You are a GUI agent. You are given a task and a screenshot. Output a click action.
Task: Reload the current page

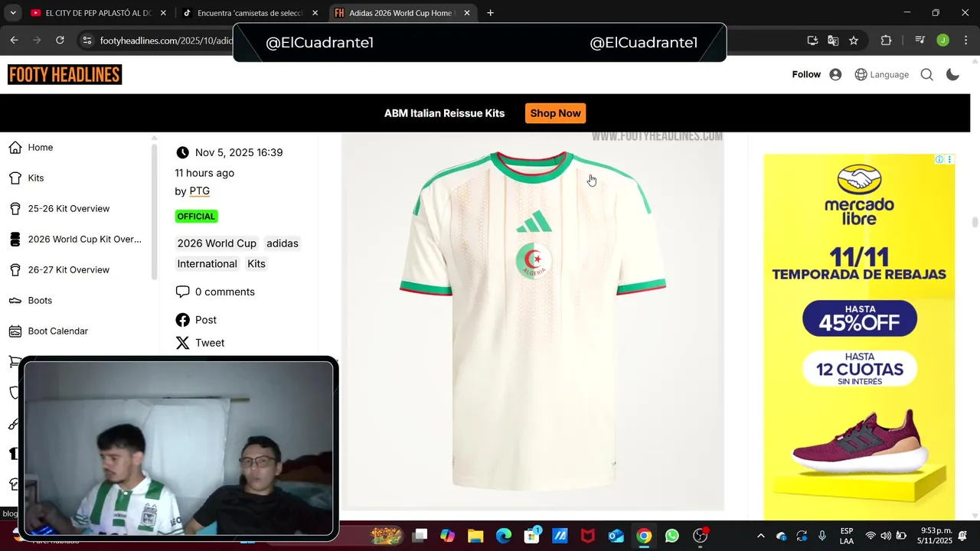click(60, 41)
